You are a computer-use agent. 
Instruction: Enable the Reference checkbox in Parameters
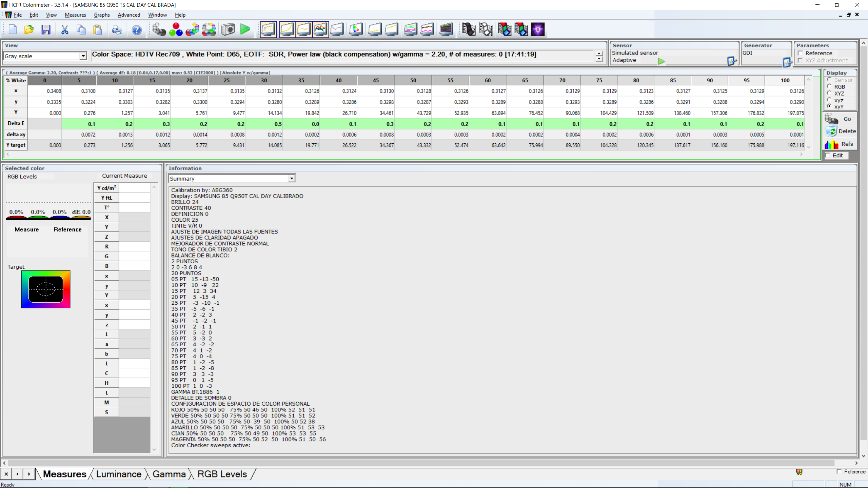coord(801,53)
